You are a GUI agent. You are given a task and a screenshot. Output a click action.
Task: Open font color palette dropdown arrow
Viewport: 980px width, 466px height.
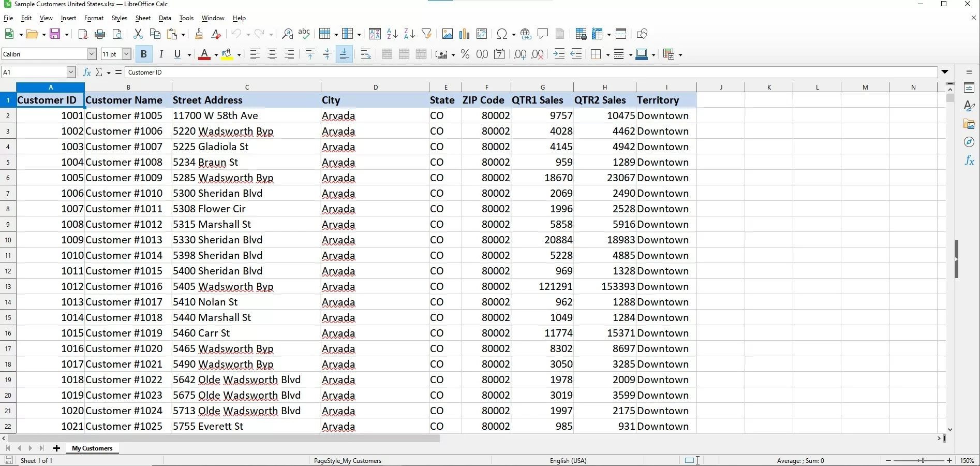point(216,55)
